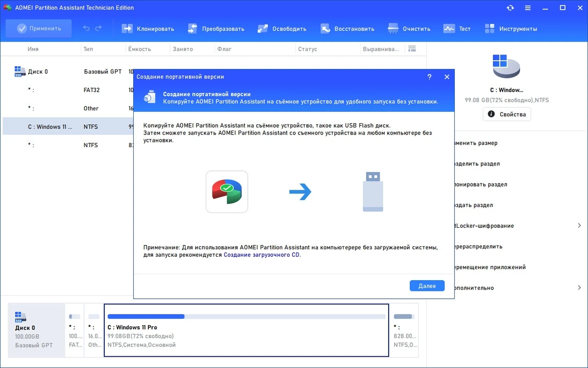Click the clone partition option in side panel
Image resolution: width=588 pixels, height=368 pixels.
(480, 184)
